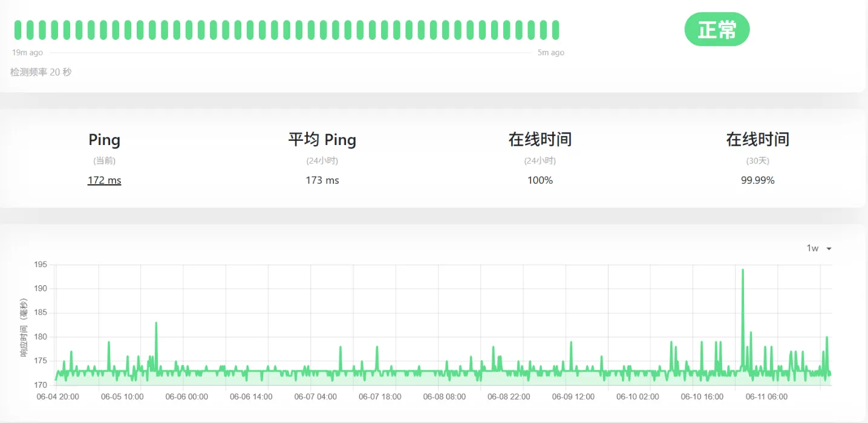Click the 06-05 10:00 x-axis label
The height and width of the screenshot is (423, 868).
122,397
